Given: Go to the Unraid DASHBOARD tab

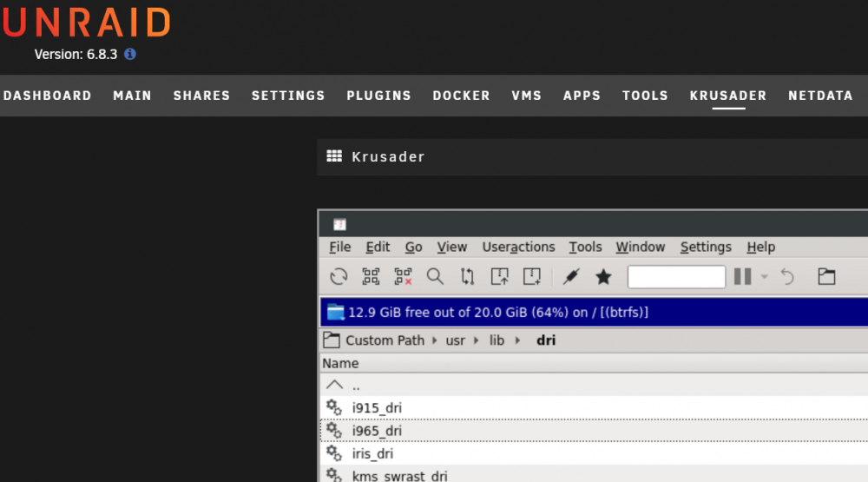Looking at the screenshot, I should [x=48, y=96].
